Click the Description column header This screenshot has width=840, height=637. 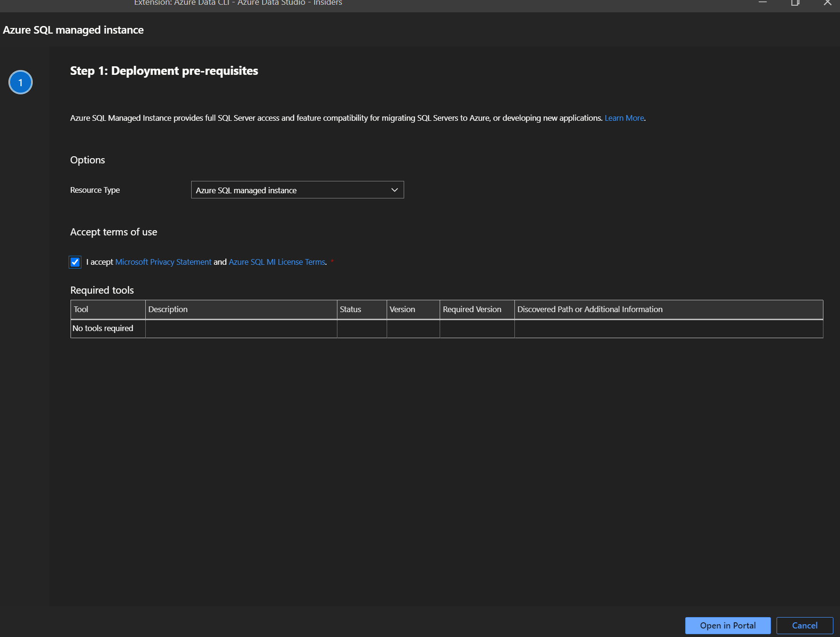(168, 309)
